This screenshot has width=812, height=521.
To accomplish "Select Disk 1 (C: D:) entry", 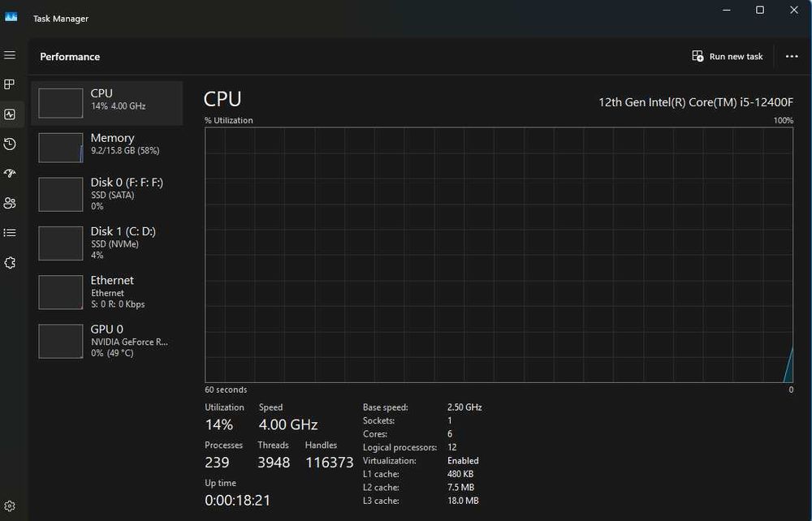I will (106, 243).
